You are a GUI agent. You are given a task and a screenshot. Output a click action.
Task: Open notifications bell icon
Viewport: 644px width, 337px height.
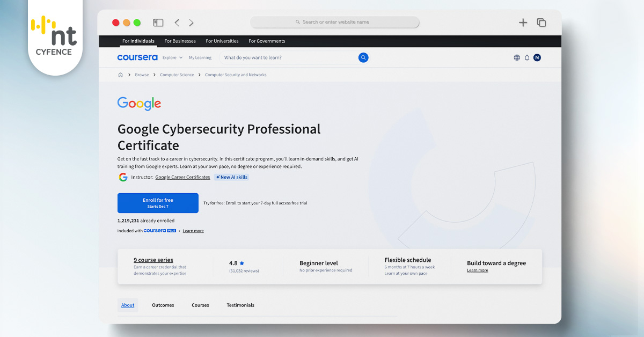[x=527, y=57]
